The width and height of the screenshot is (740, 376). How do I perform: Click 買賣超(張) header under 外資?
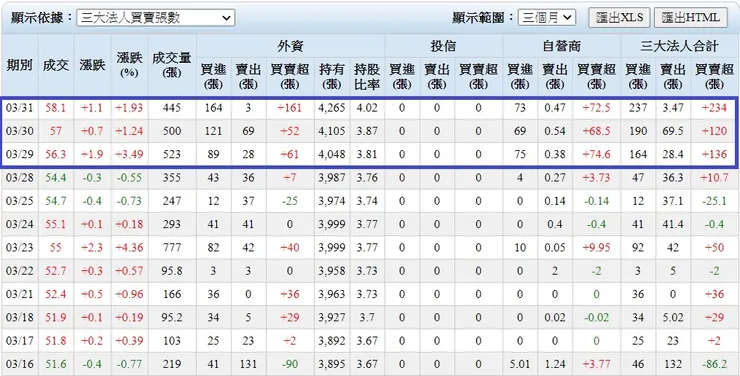(x=290, y=76)
